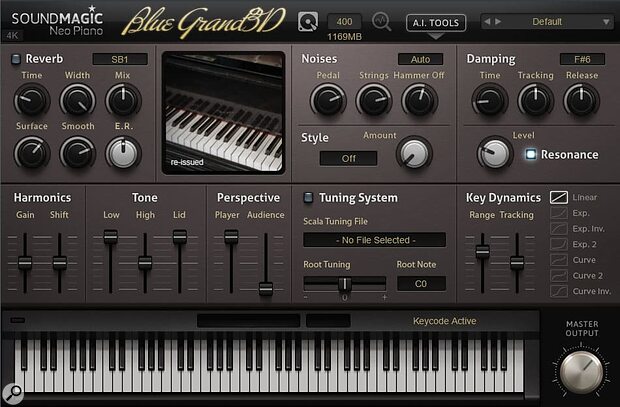The image size is (620, 407).
Task: Click the magnifier icon at bottom-left corner
Action: click(13, 394)
